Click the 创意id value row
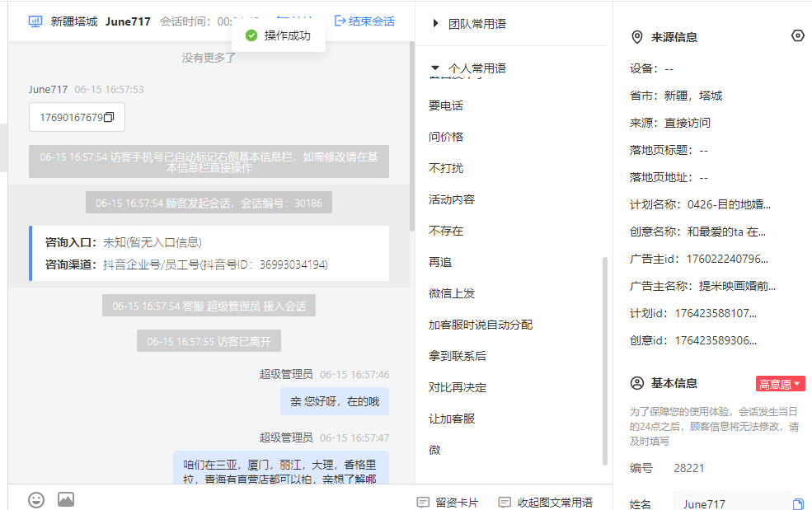This screenshot has height=510, width=812. pyautogui.click(x=693, y=341)
